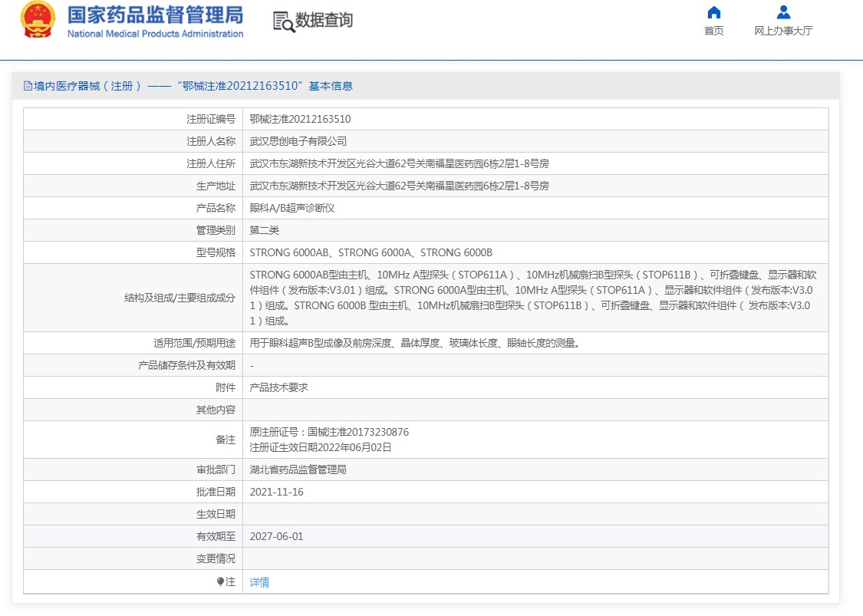Click the 管理类别 row label

[x=216, y=230]
